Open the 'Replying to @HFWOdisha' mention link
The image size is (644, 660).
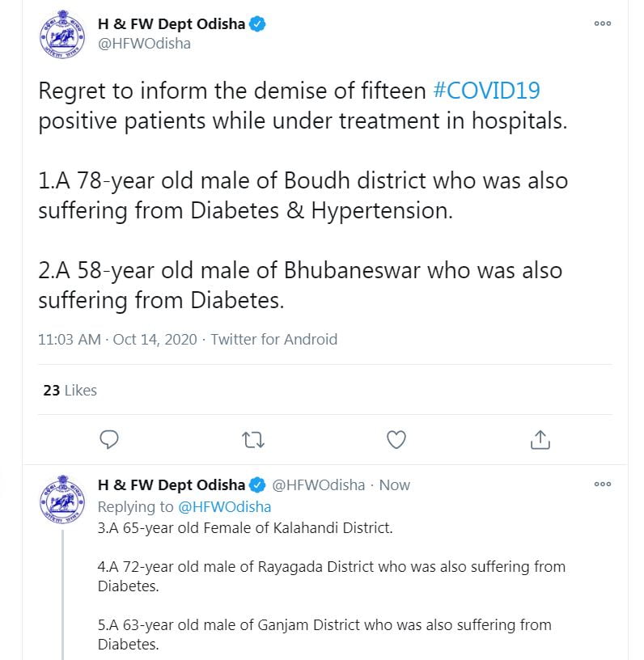224,507
